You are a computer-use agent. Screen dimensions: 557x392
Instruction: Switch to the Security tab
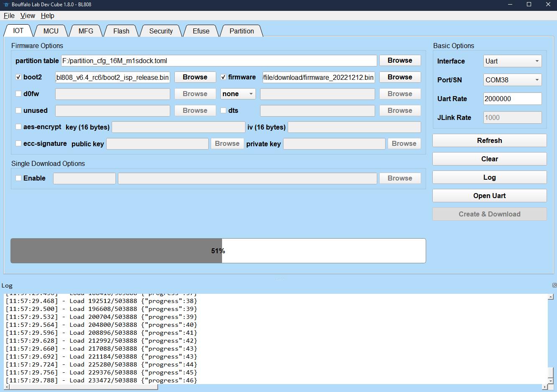161,31
